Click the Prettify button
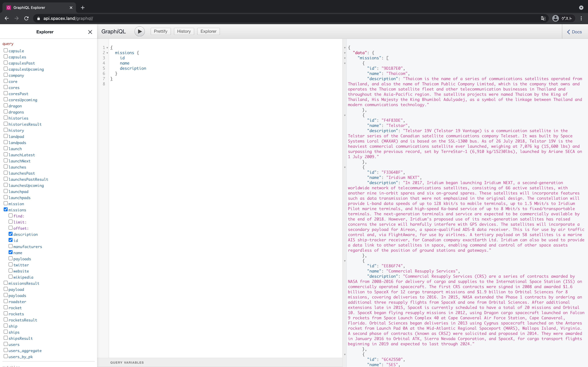 [x=160, y=31]
